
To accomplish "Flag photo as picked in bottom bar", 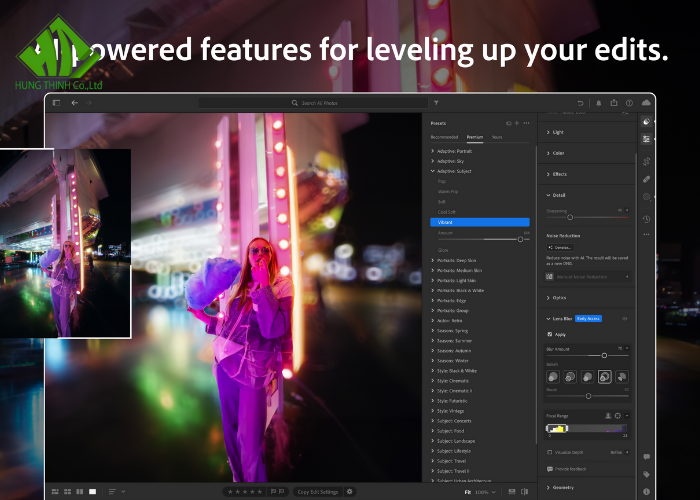I will 273,492.
